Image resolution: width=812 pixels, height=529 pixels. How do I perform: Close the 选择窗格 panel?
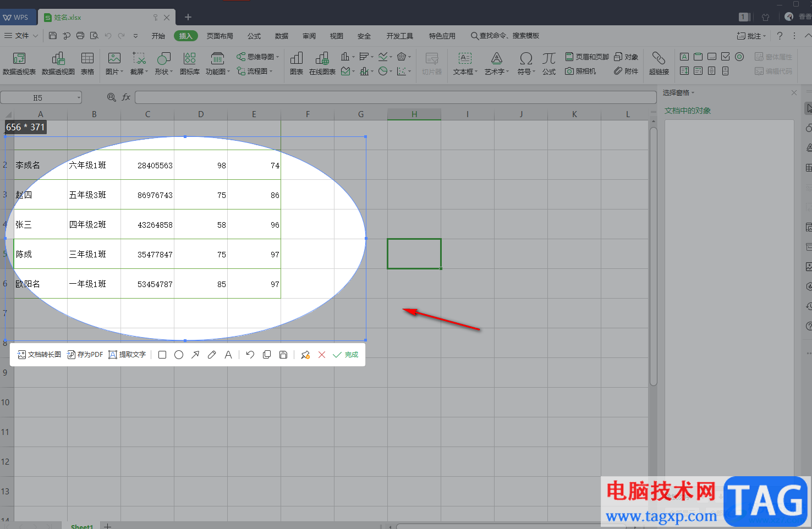coord(794,93)
